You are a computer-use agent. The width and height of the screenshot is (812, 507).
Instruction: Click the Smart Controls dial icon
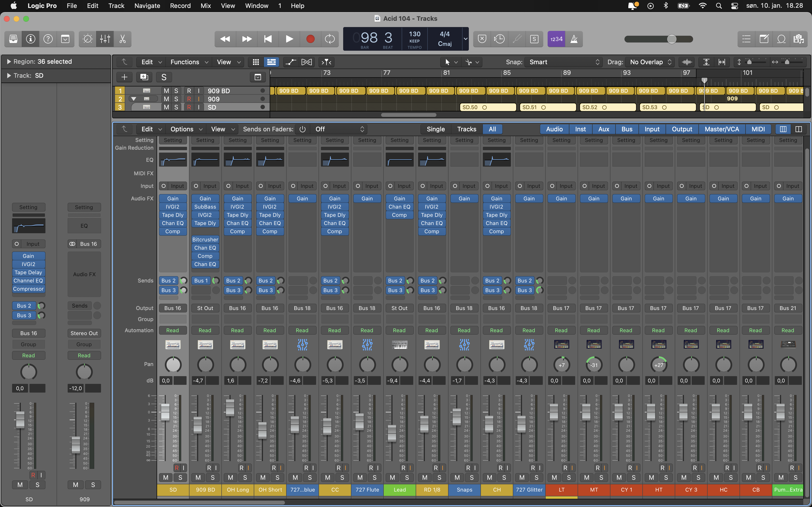click(87, 39)
